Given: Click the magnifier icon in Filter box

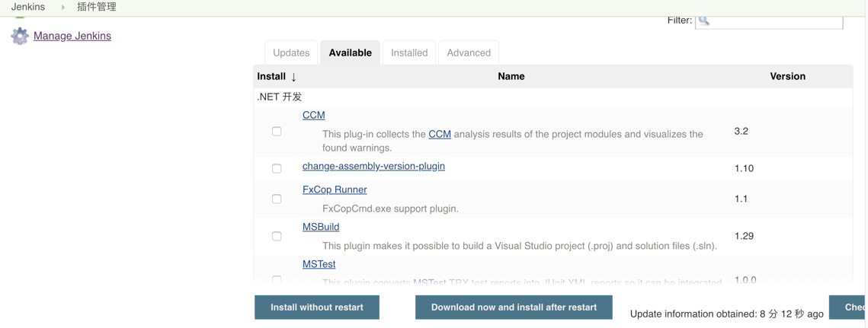Looking at the screenshot, I should point(704,21).
